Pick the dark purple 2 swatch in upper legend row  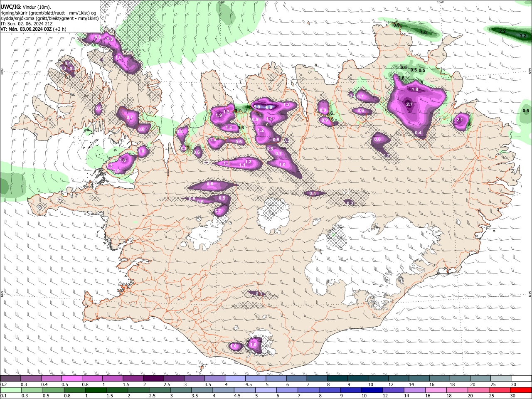(x=153, y=379)
